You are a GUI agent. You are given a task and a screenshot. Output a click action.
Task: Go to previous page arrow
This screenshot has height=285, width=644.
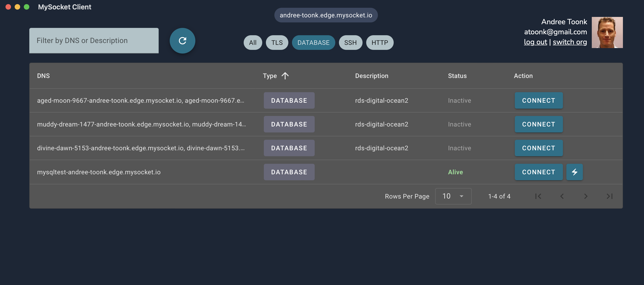click(x=562, y=196)
